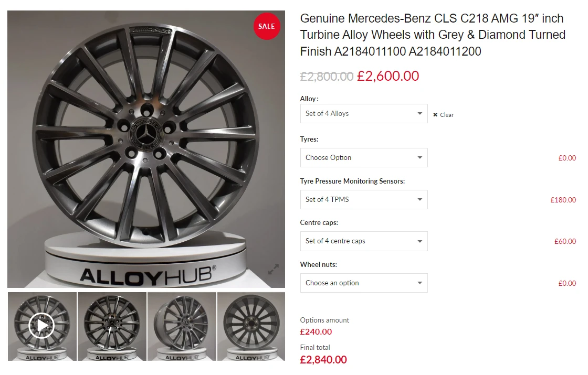Screen dimensions: 588x375
Task: Click the £2,600.00 sale price
Action: pos(387,76)
